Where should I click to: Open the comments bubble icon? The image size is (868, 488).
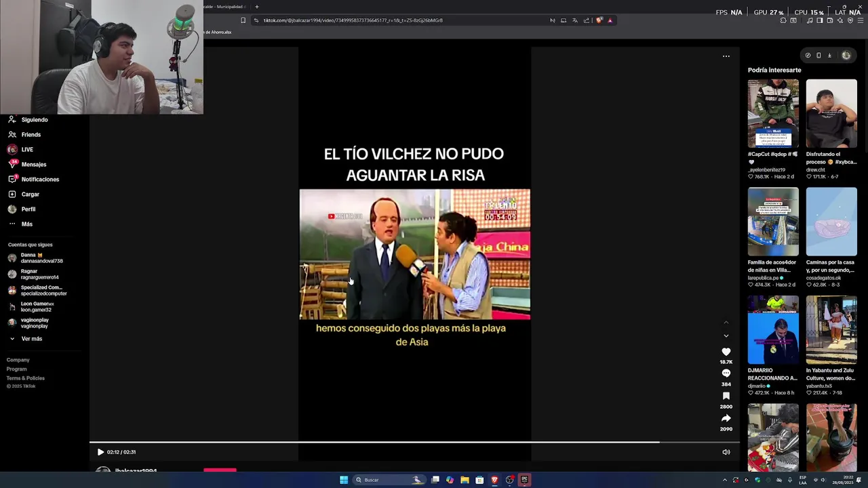726,373
